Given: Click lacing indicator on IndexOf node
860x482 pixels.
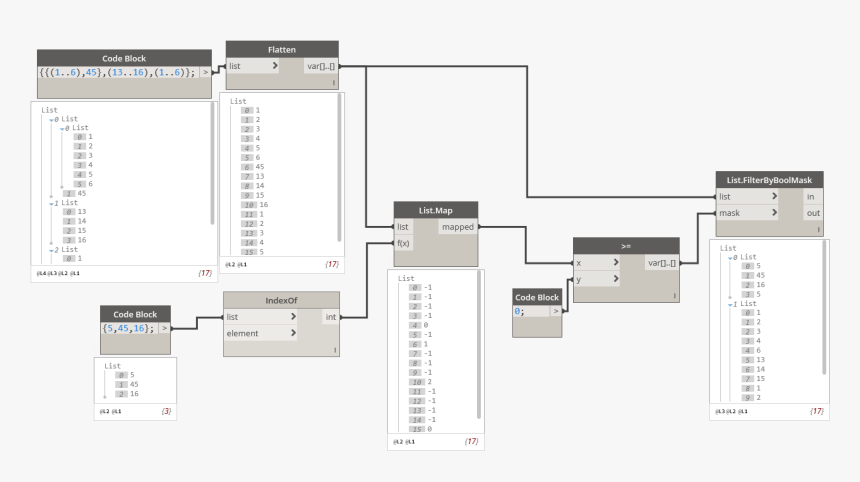Looking at the screenshot, I should point(334,350).
